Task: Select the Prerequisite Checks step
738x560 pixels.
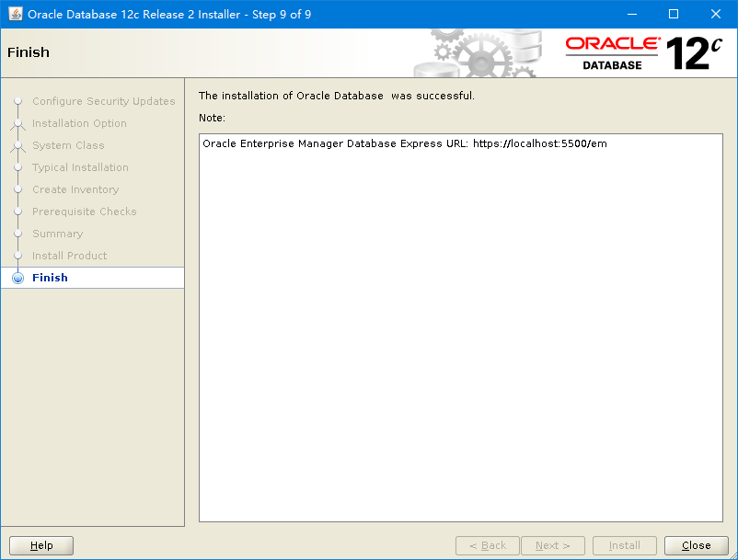Action: click(x=85, y=211)
